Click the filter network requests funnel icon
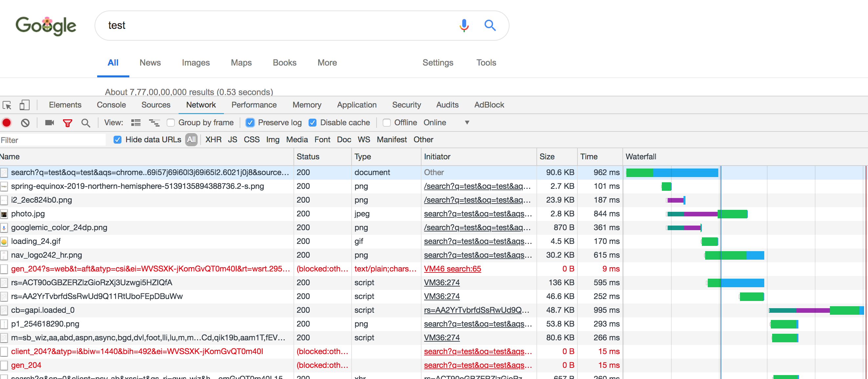Screen dimensions: 868x379 [66, 123]
